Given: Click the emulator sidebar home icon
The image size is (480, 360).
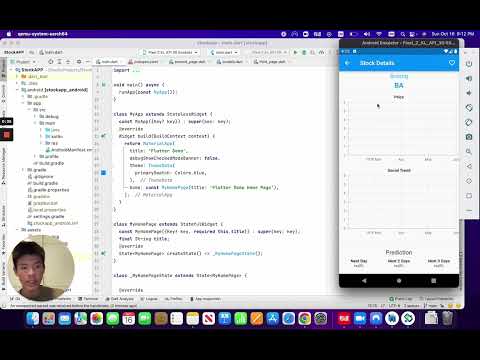Looking at the screenshot, I should tap(469, 181).
